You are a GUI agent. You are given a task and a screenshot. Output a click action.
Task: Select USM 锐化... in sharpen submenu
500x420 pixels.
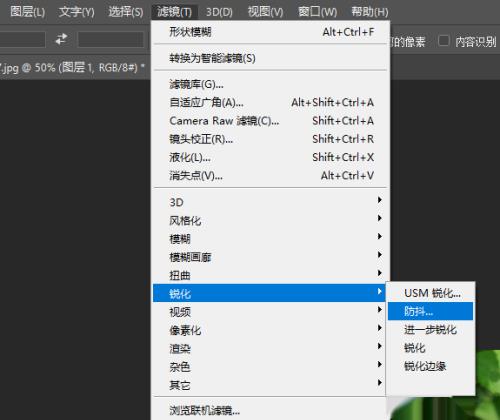(430, 293)
